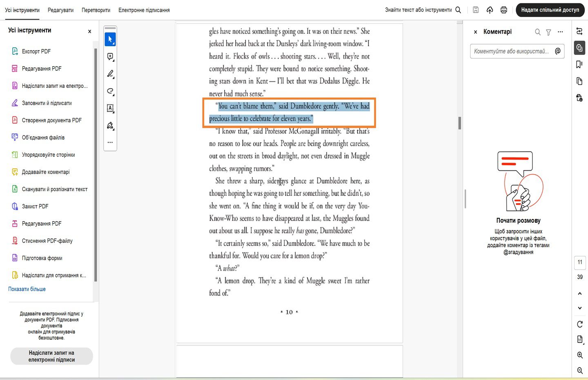Click the tools panel scrollbar

tap(96, 165)
